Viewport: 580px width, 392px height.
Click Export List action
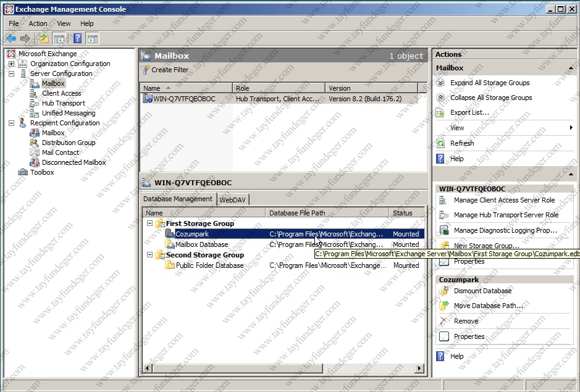(469, 112)
